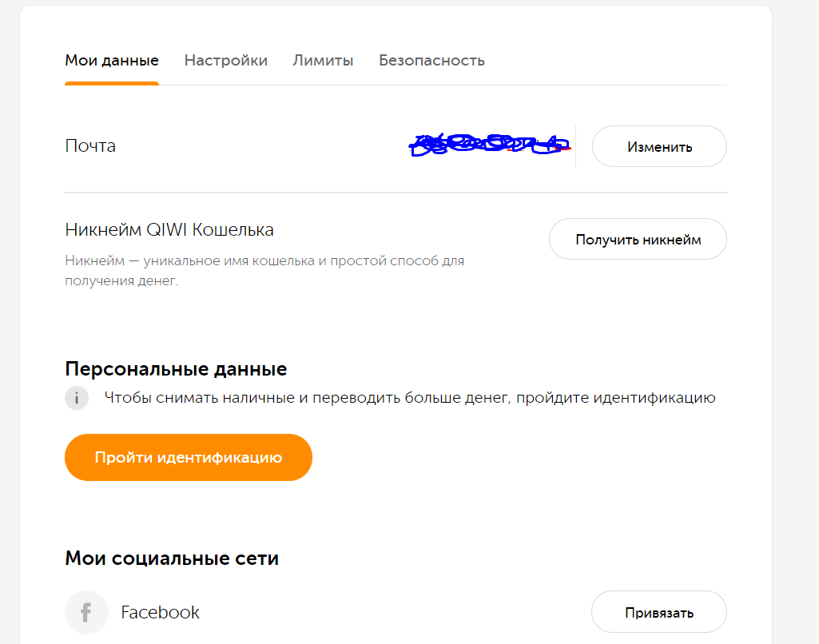Click the Мои социальные сети heading
The width and height of the screenshot is (819, 644).
pos(172,559)
